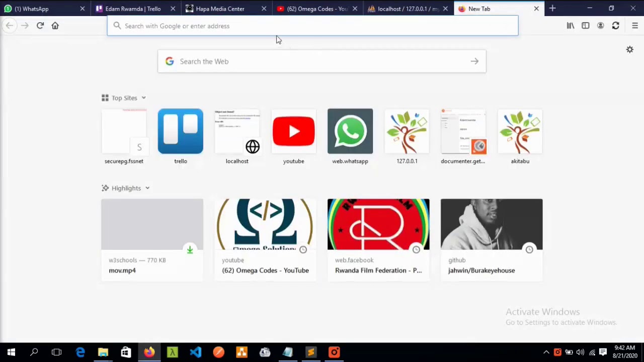
Task: Open XAMPP from the taskbar
Action: pos(242,352)
